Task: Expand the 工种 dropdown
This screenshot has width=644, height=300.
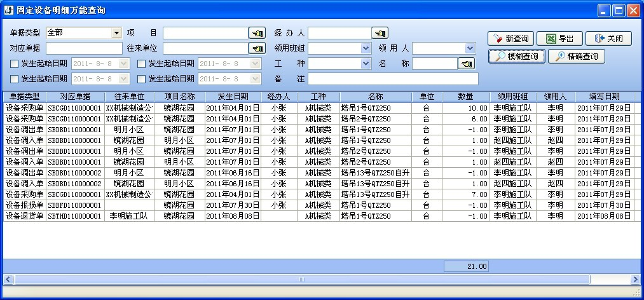Action: (x=366, y=64)
